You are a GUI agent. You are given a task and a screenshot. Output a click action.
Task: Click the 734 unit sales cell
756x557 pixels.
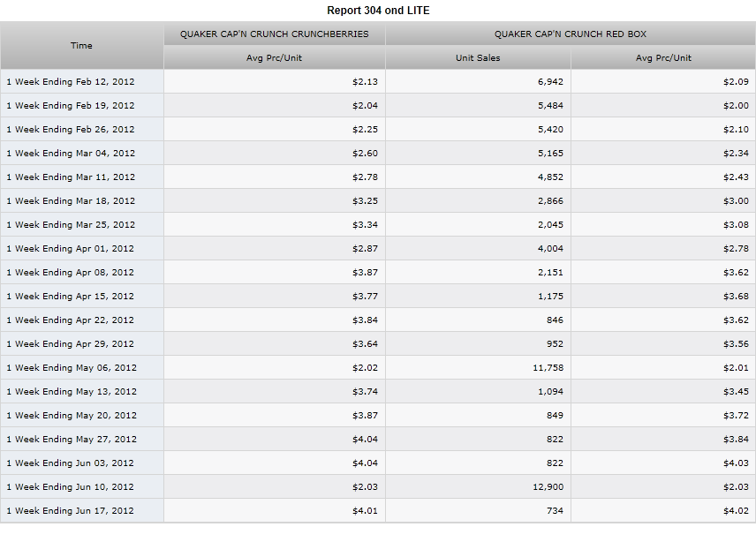point(478,511)
